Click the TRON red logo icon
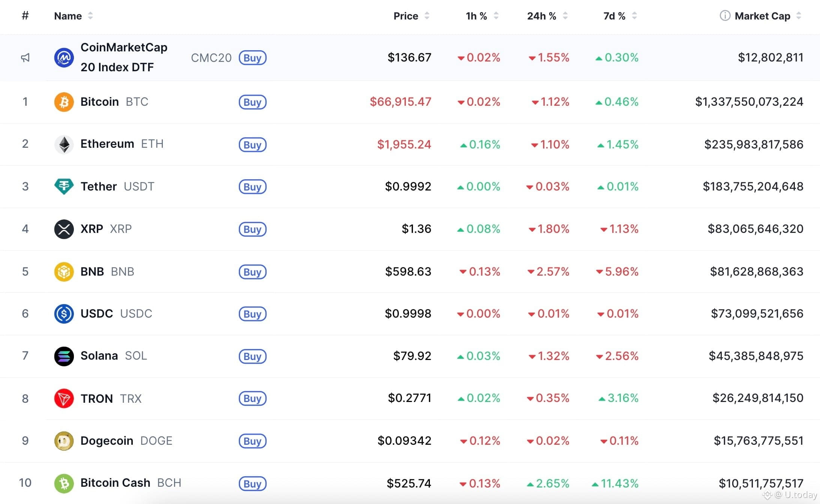Viewport: 820px width, 504px height. click(x=64, y=398)
